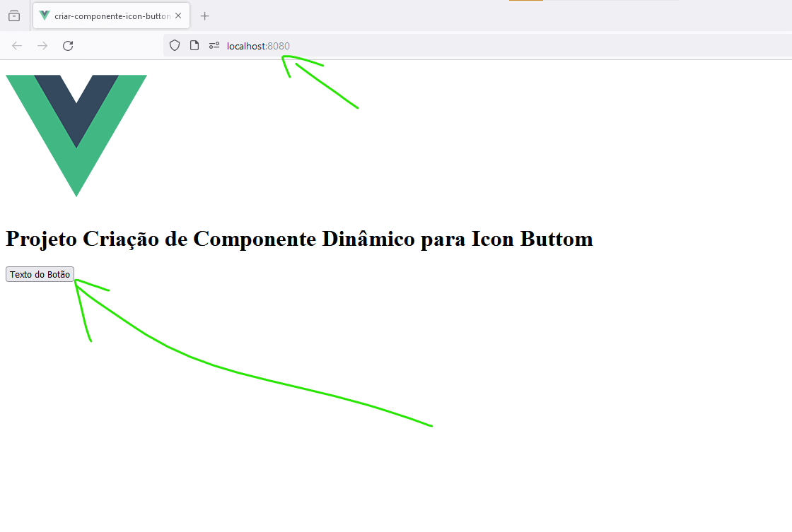Click the 8080 port number in URL
The image size is (792, 532).
tap(279, 46)
